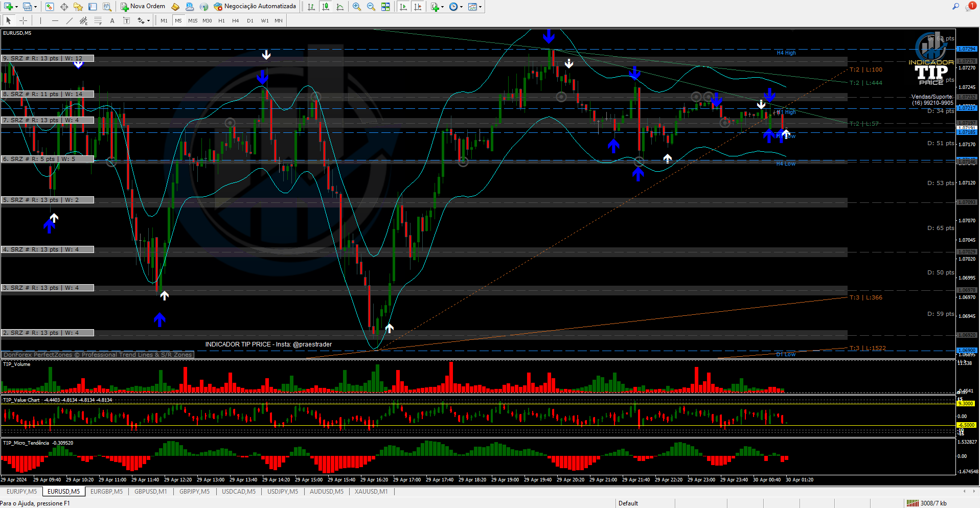Select the Crosshair tool
The width and height of the screenshot is (980, 508).
(23, 21)
